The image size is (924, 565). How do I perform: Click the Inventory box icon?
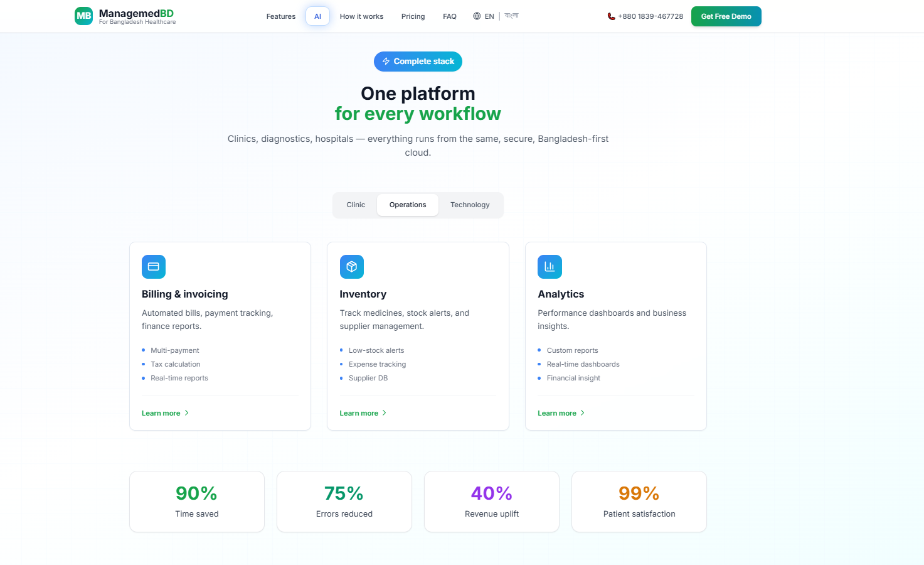[x=352, y=267]
